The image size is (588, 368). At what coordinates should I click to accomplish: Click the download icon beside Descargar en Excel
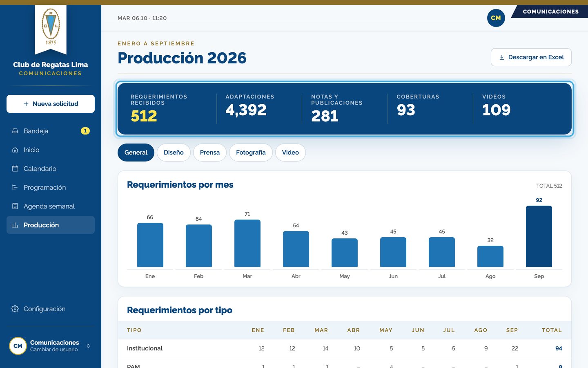coord(502,57)
